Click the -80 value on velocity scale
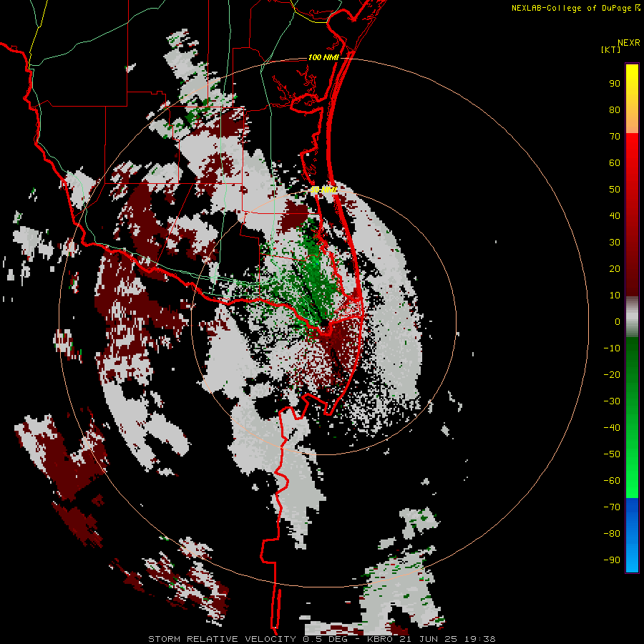 612,534
